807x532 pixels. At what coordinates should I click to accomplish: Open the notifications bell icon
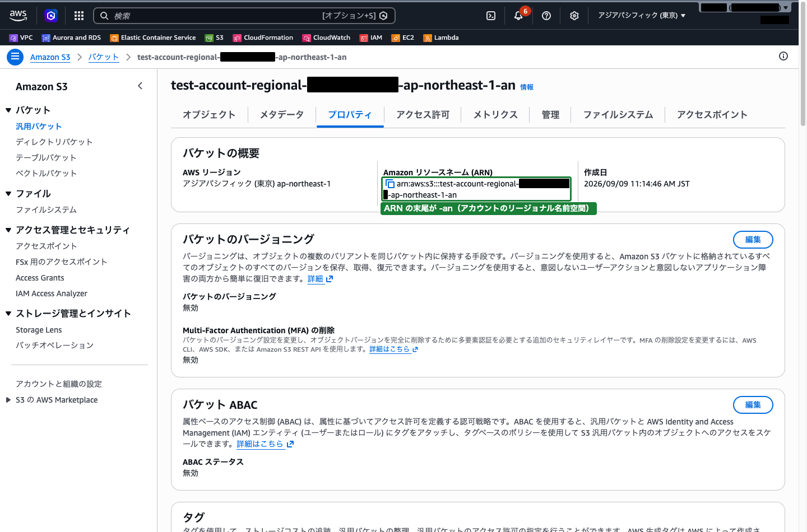coord(518,16)
